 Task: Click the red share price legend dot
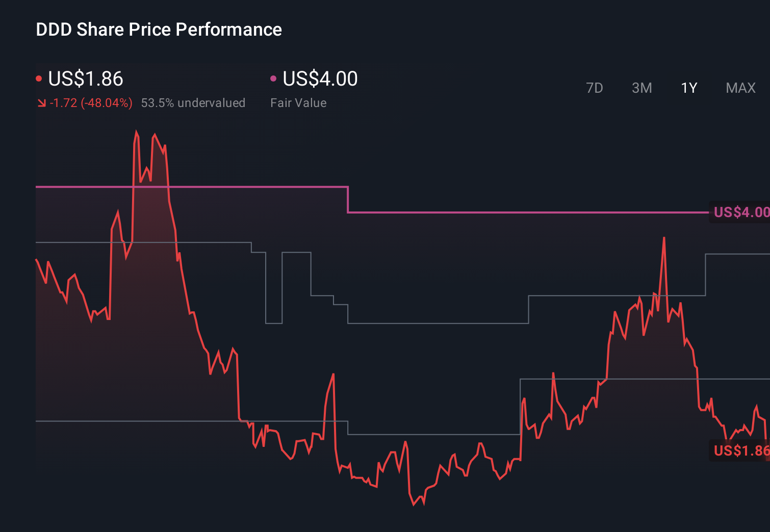pyautogui.click(x=39, y=78)
